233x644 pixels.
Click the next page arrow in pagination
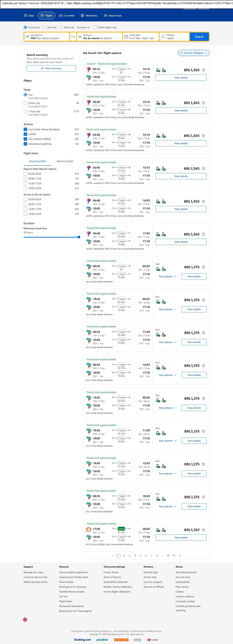point(180,555)
